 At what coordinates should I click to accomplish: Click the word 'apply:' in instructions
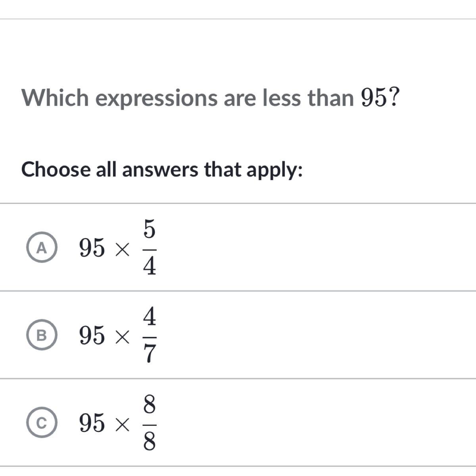tap(274, 171)
